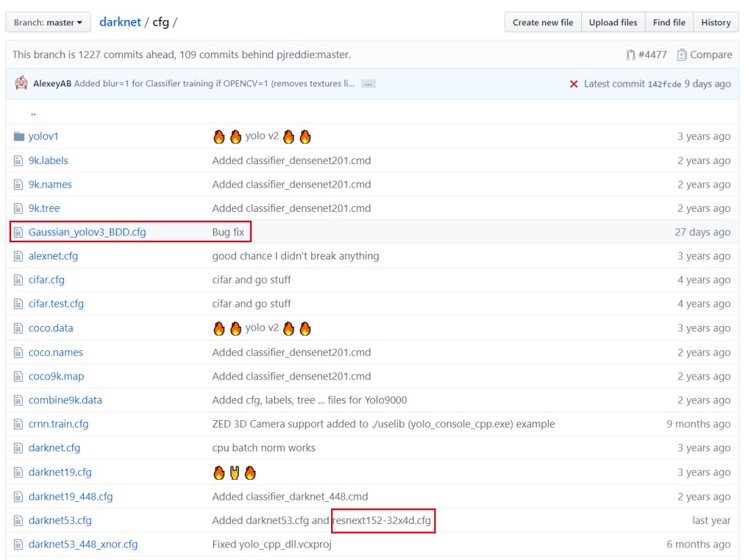The width and height of the screenshot is (748, 560).
Task: Click the file icon next to combine9k.data
Action: point(18,400)
